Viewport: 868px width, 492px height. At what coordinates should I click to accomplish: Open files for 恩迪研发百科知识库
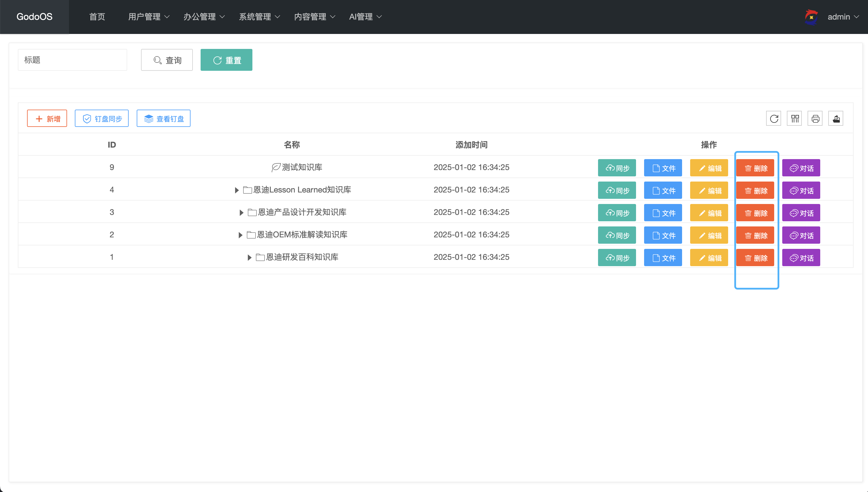[663, 258]
